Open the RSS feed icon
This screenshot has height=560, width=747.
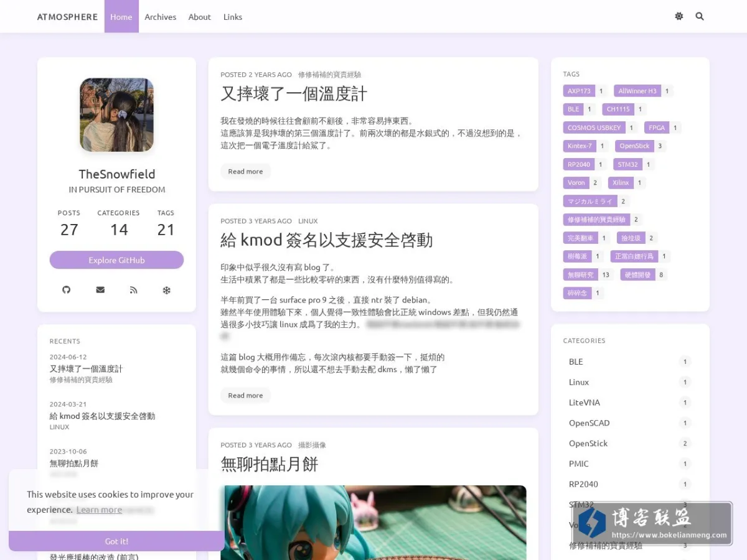click(x=133, y=290)
